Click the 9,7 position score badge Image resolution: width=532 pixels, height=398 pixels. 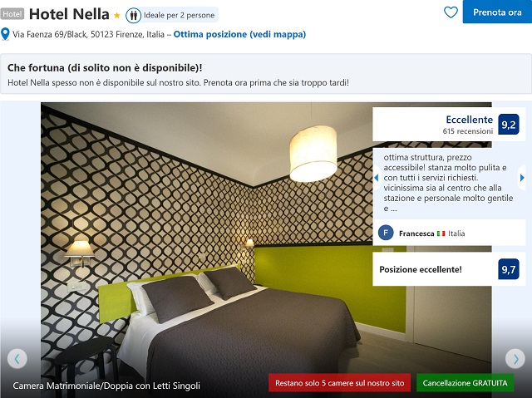509,269
